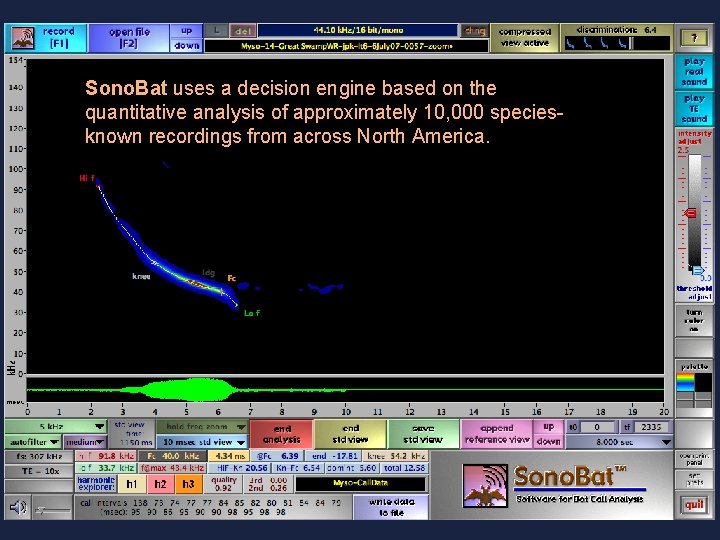Click the chng button
The height and width of the screenshot is (540, 720).
point(474,31)
